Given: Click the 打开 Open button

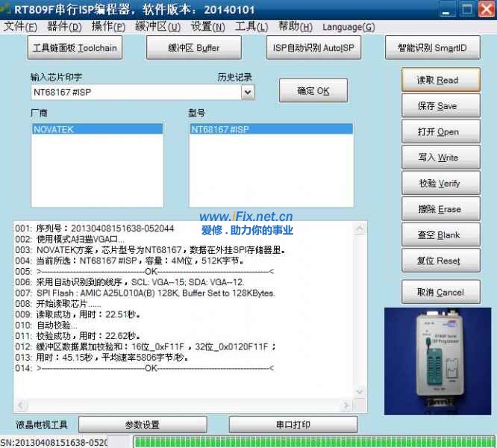Looking at the screenshot, I should click(440, 131).
